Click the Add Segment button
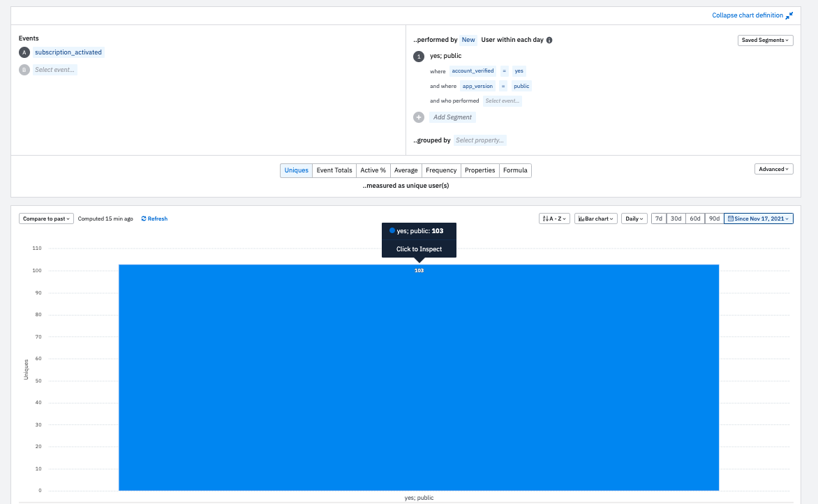 coord(452,117)
